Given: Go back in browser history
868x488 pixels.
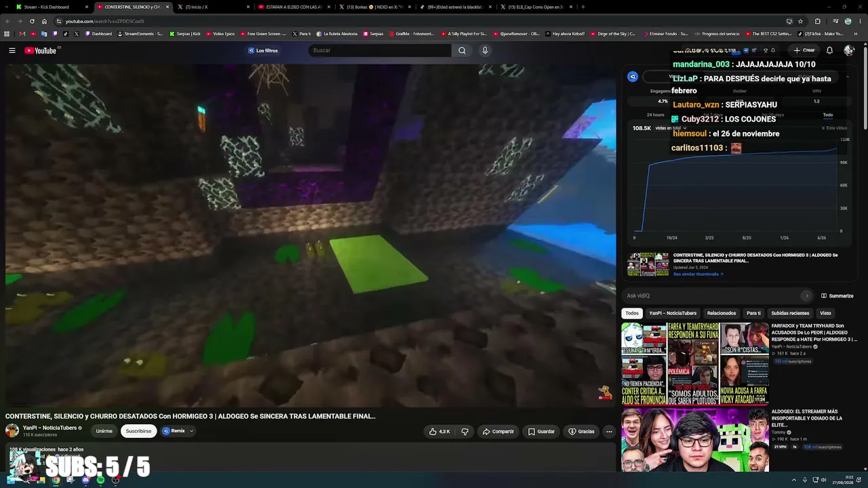Looking at the screenshot, I should pos(7,21).
